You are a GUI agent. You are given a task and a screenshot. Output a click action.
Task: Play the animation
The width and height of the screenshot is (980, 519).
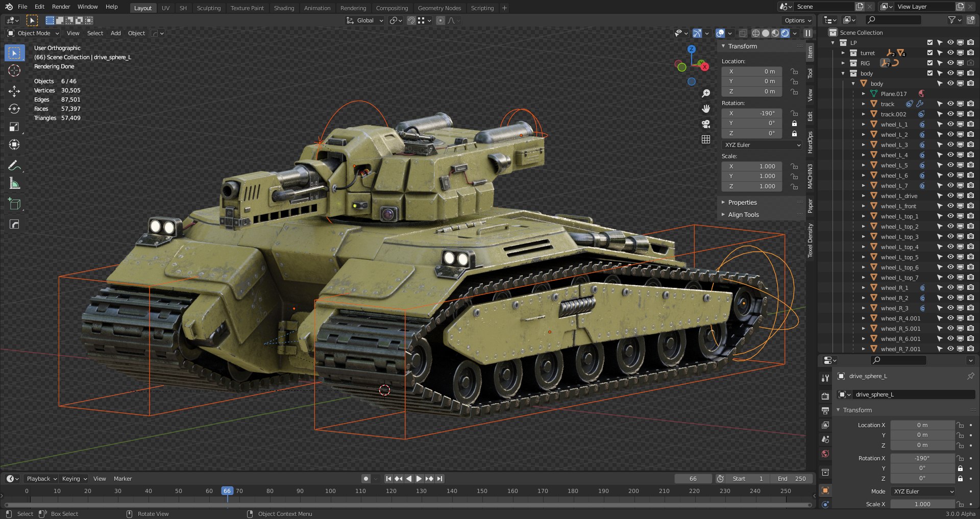419,479
